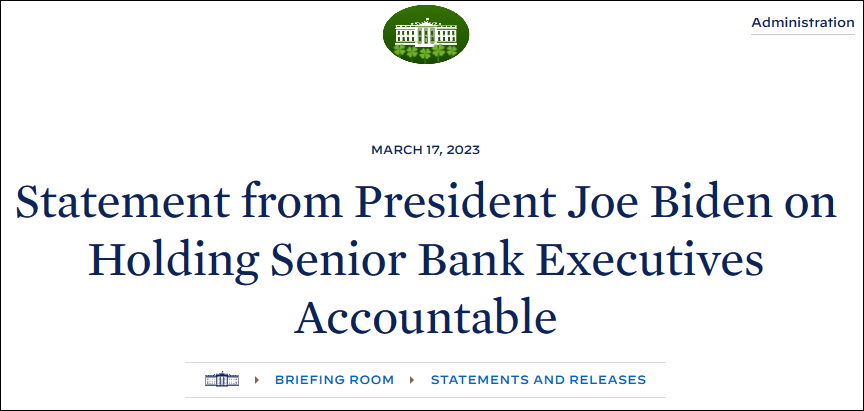Click the word Holding in the headline
Screen dimensions: 864x411
click(x=172, y=262)
